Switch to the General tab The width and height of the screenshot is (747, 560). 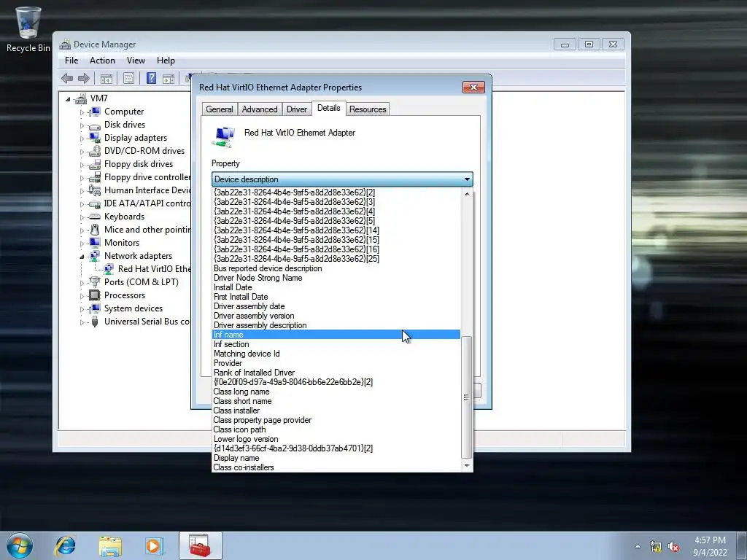[220, 109]
